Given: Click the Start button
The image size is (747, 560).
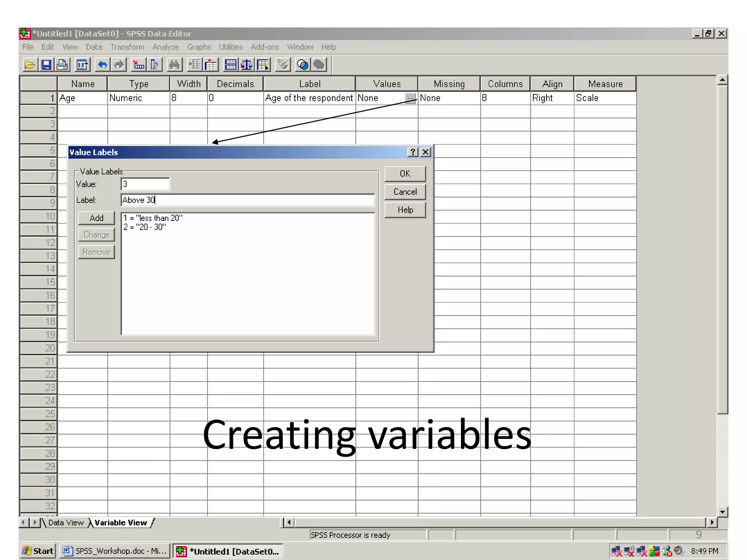Looking at the screenshot, I should point(38,551).
